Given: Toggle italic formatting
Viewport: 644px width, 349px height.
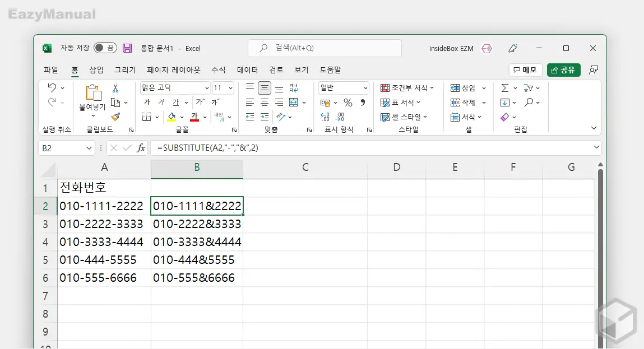Looking at the screenshot, I should click(161, 102).
